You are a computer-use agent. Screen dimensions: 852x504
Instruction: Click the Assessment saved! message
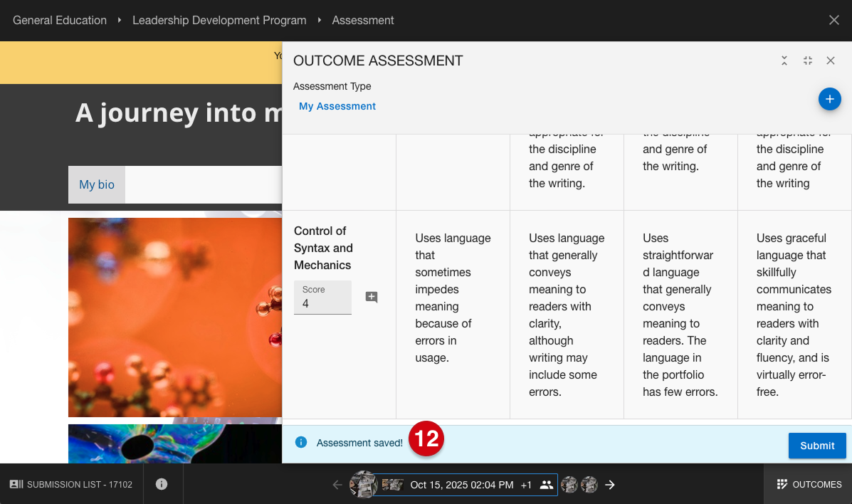point(359,443)
